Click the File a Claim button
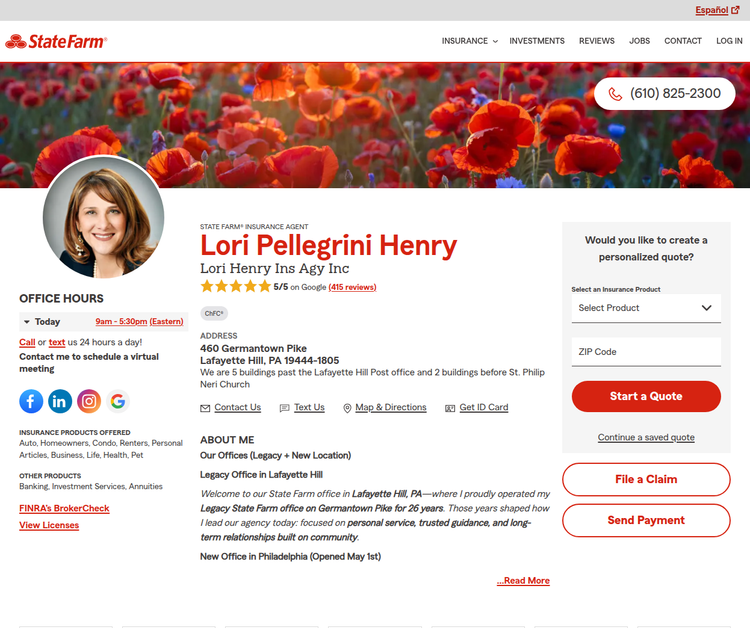The image size is (750, 628). 646,479
